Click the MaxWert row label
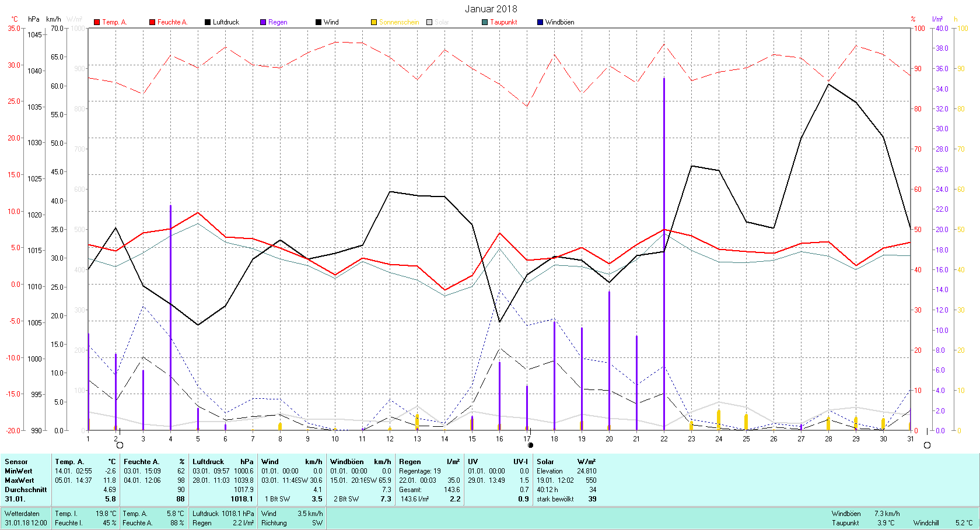 coord(19,480)
